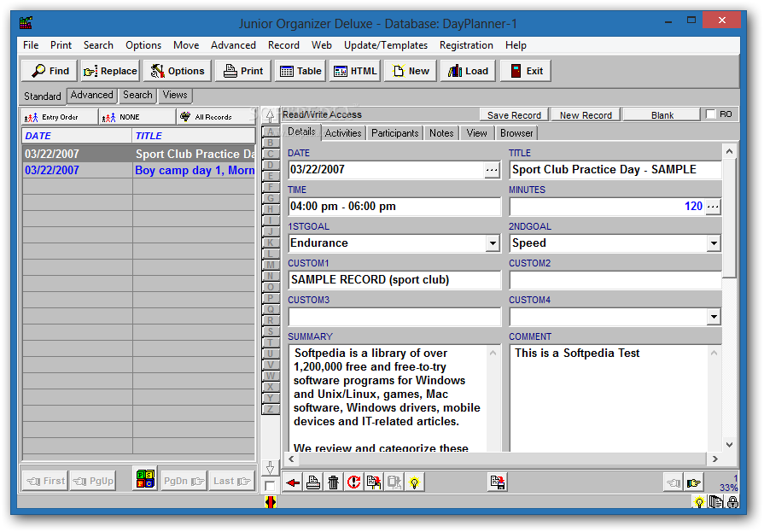Expand the 1STGOAL Endurance dropdown

coord(493,243)
